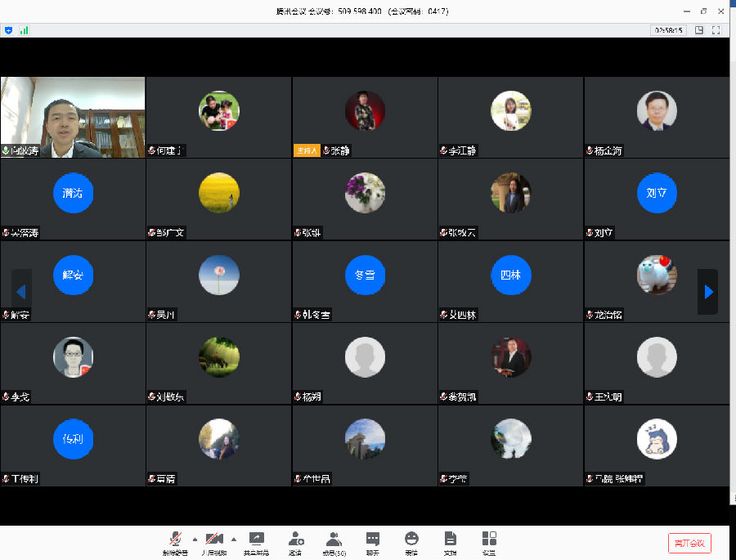
Task: Check the green network signal icon
Action: [24, 30]
